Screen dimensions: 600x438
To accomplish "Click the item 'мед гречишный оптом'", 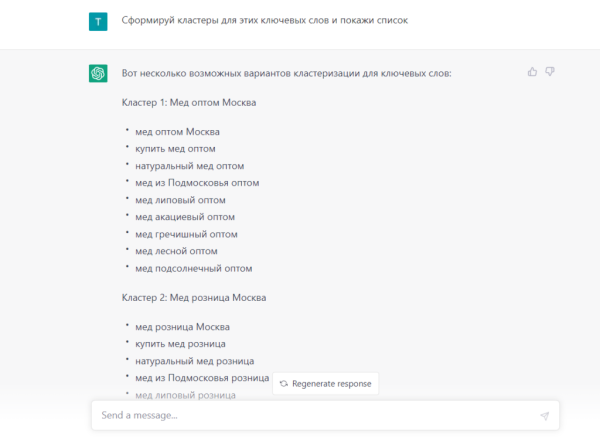I will pos(186,234).
